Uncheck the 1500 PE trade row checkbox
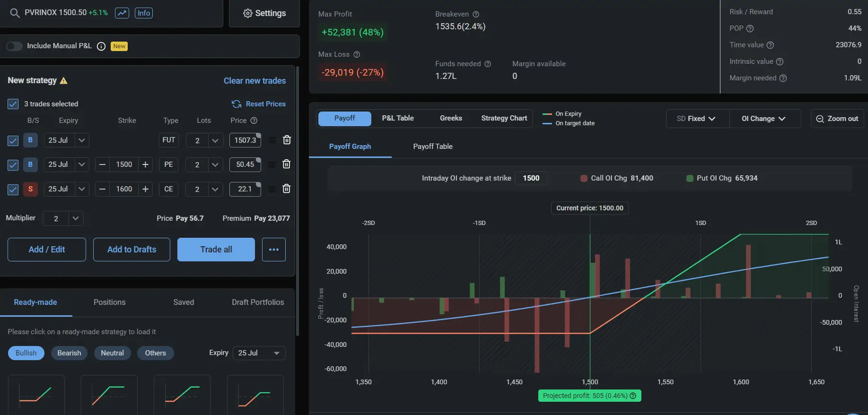Viewport: 868px width, 415px height. coord(13,164)
